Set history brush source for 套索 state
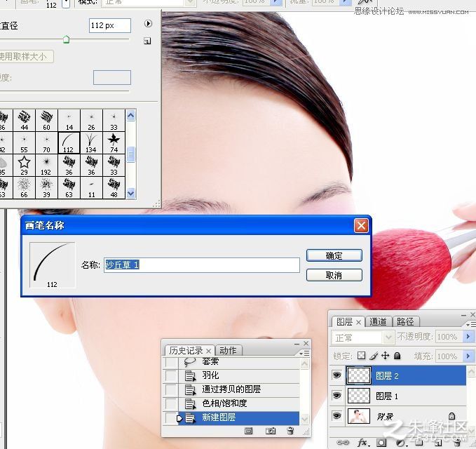 pos(170,362)
